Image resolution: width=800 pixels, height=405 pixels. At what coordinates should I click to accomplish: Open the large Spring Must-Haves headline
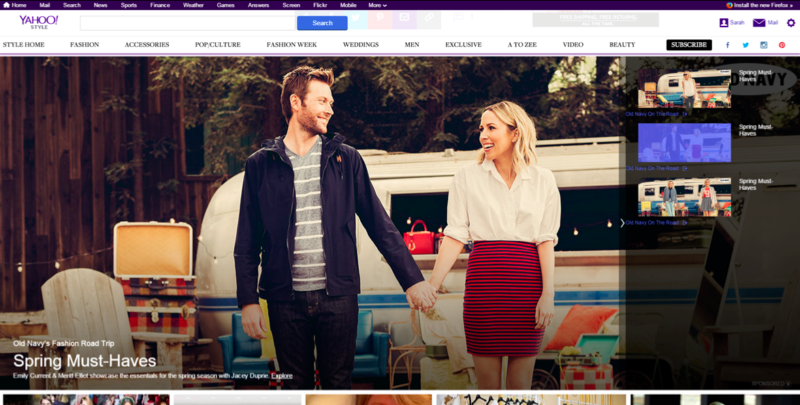tap(85, 361)
